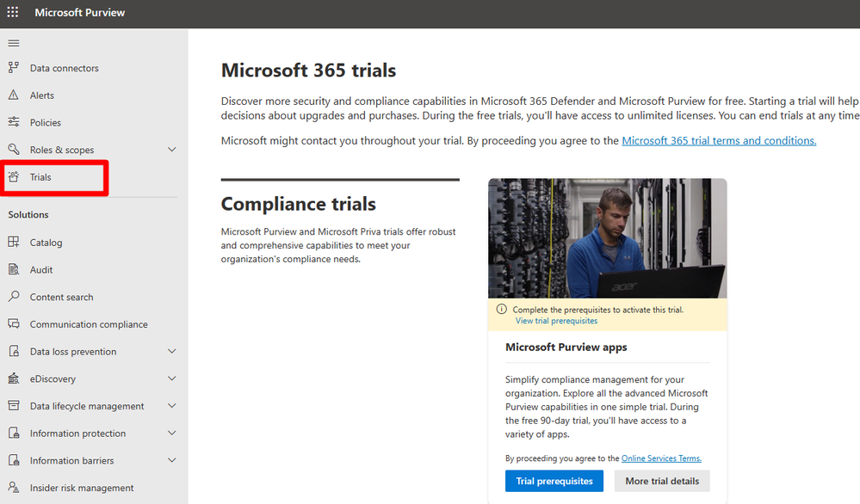Click the eDiscovery icon
The width and height of the screenshot is (860, 504).
pyautogui.click(x=14, y=378)
